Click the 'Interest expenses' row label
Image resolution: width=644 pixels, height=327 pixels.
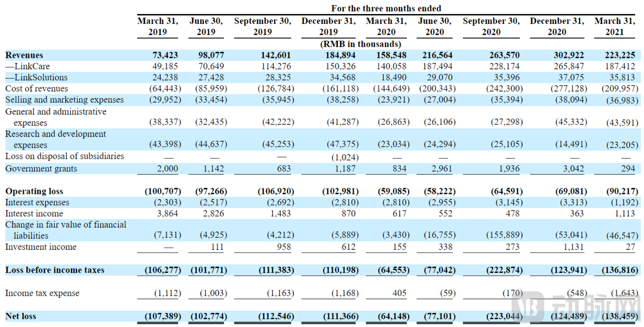[37, 203]
